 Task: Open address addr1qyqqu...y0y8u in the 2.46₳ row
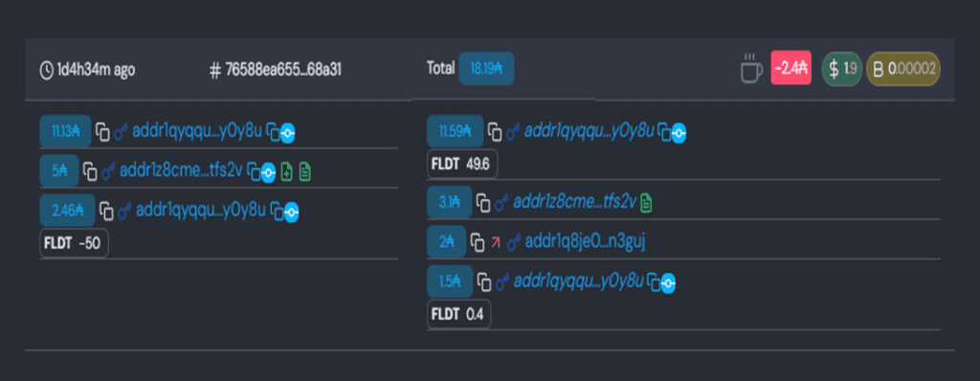[201, 210]
